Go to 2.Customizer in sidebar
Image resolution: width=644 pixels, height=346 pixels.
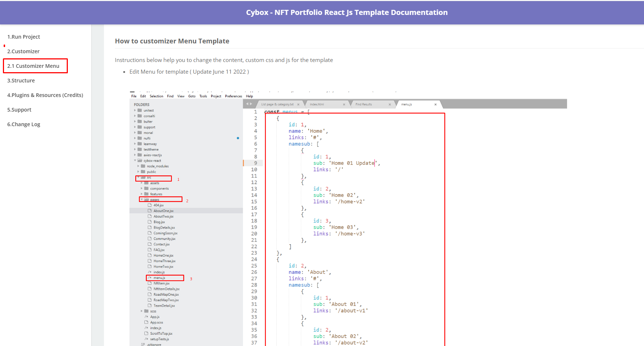coord(23,51)
